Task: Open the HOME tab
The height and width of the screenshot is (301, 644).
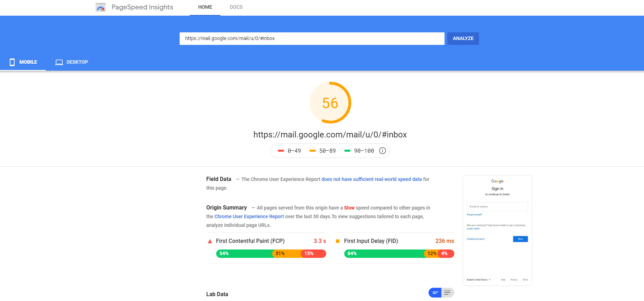Action: coord(205,7)
